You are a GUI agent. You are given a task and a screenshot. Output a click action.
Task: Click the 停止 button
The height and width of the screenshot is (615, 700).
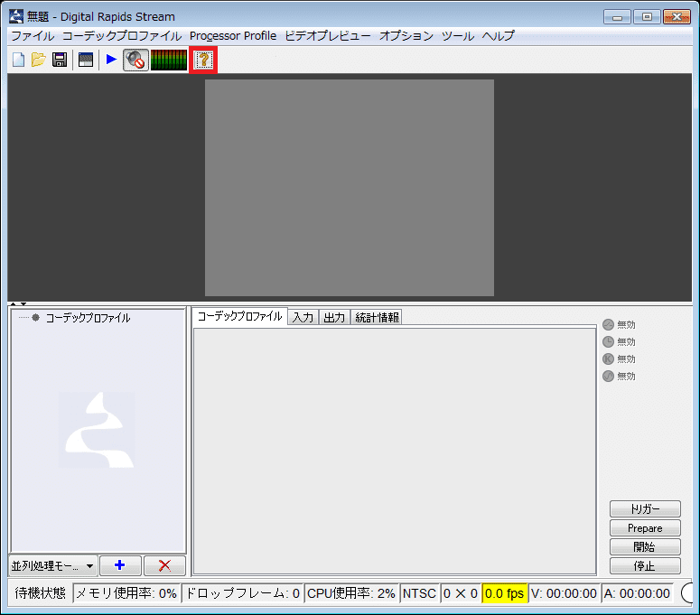(x=645, y=566)
